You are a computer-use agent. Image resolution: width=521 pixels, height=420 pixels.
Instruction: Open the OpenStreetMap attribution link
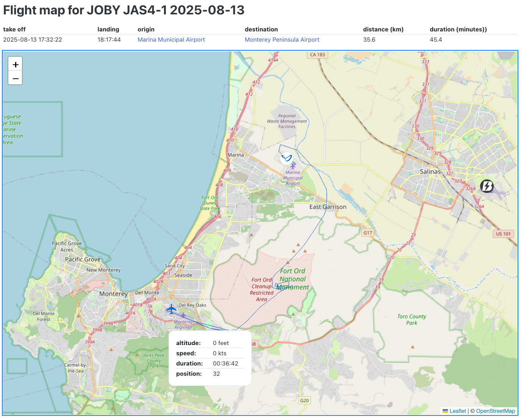coord(495,411)
